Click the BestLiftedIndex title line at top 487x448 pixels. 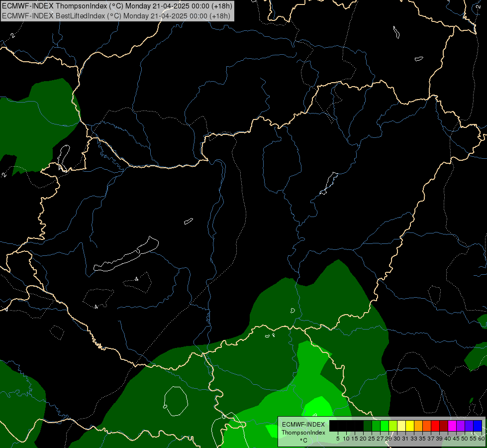tap(116, 16)
